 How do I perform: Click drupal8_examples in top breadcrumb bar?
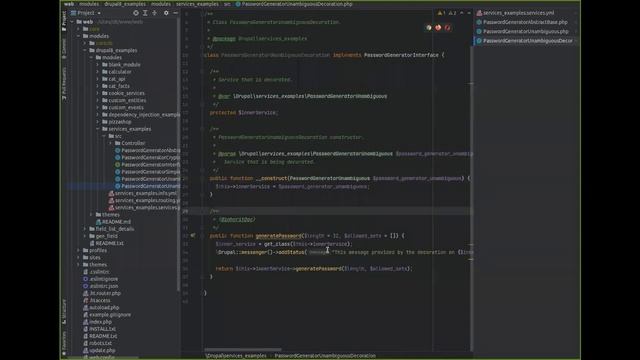coord(125,4)
